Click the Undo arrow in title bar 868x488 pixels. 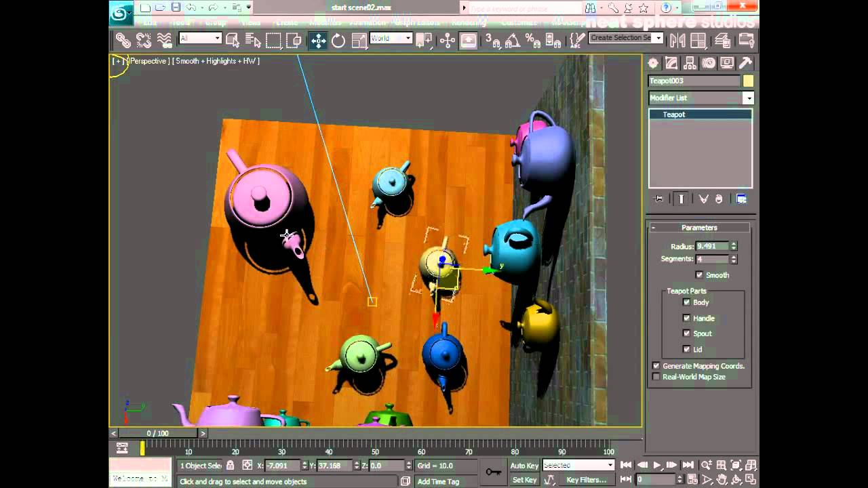[191, 7]
